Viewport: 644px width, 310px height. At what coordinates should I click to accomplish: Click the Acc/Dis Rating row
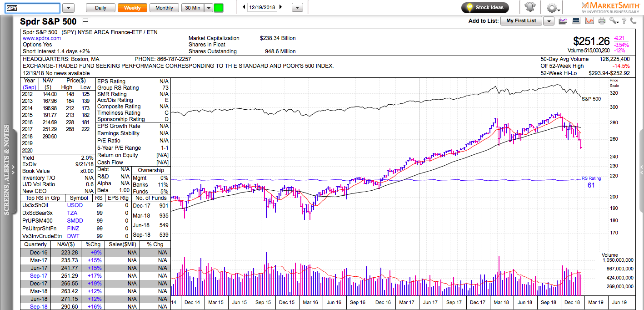click(x=133, y=100)
